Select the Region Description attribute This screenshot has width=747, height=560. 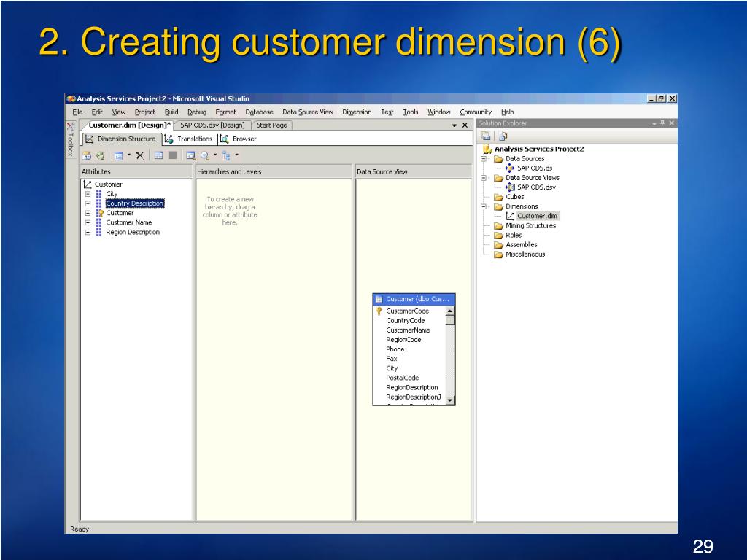tap(133, 233)
